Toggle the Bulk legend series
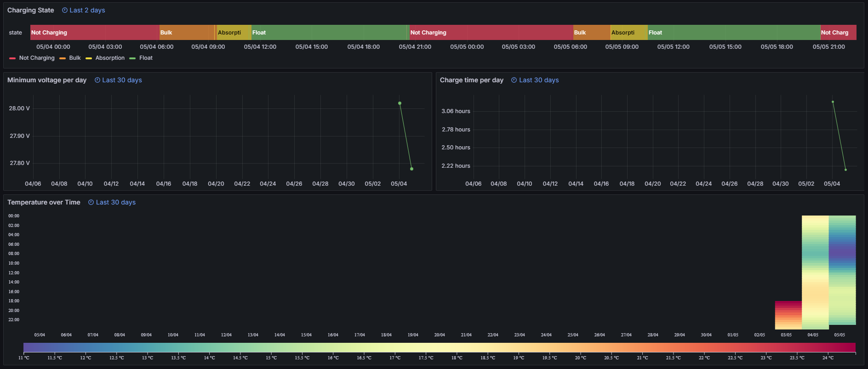The width and height of the screenshot is (868, 369). 74,58
